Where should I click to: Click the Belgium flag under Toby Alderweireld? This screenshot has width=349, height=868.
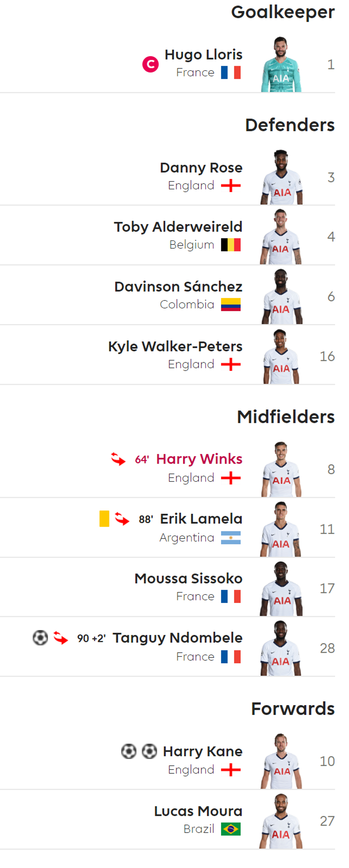(231, 245)
